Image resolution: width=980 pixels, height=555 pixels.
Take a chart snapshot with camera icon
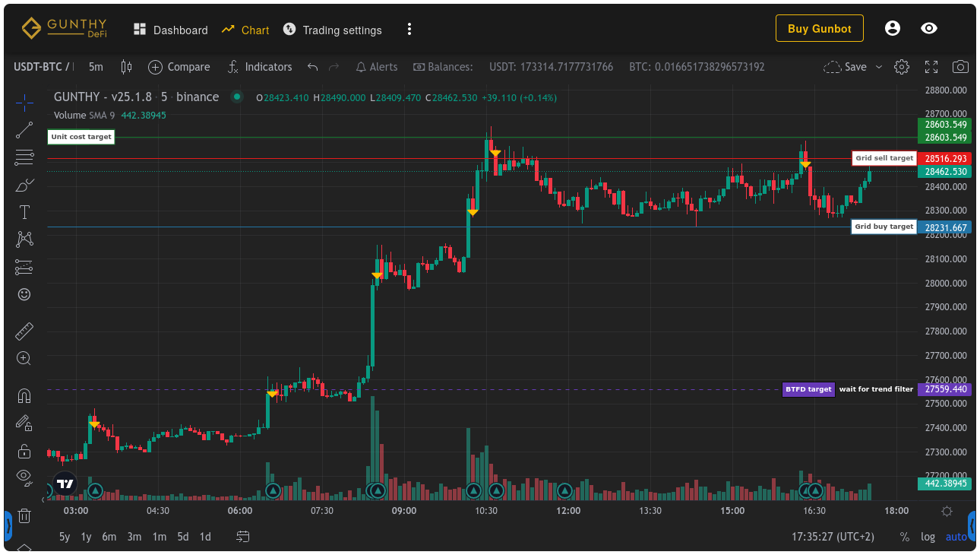[x=960, y=67]
